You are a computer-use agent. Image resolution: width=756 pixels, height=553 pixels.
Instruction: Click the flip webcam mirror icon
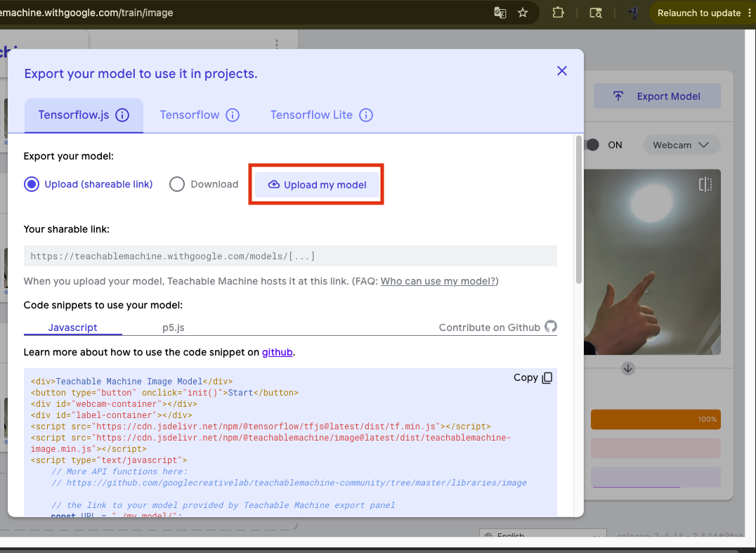705,184
